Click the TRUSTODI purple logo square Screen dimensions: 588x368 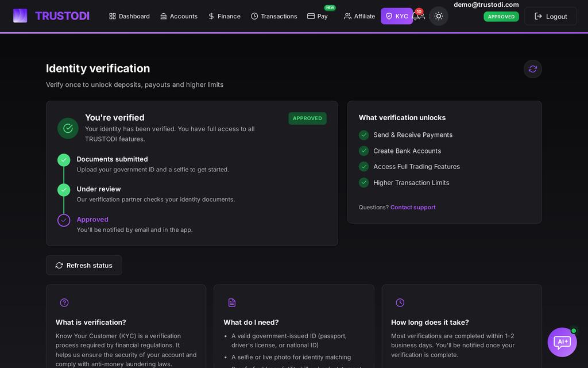tap(20, 16)
